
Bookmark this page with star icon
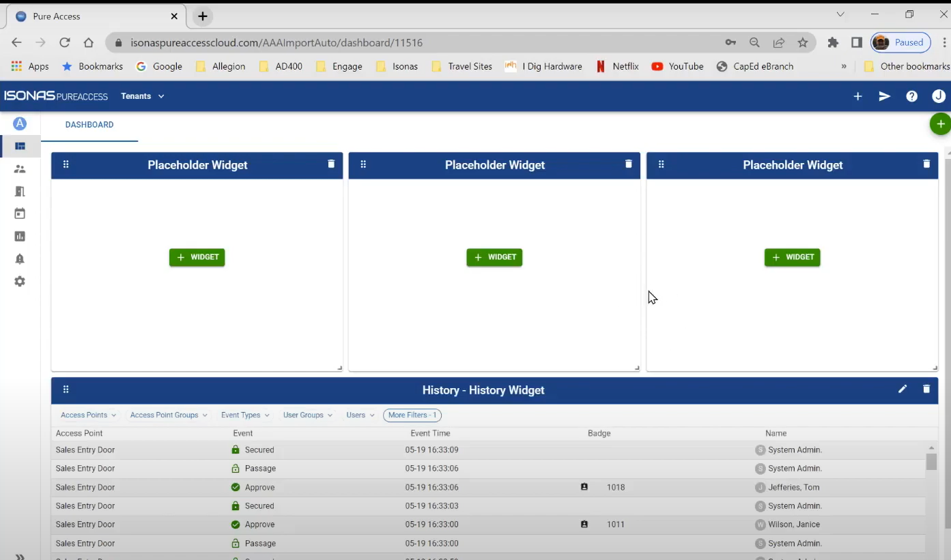tap(803, 42)
